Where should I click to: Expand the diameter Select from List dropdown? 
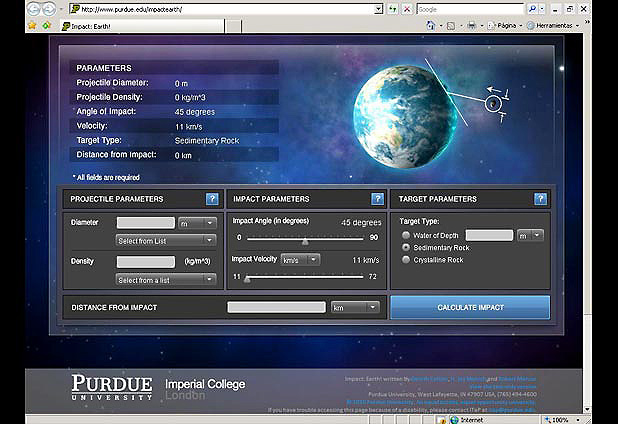(166, 240)
